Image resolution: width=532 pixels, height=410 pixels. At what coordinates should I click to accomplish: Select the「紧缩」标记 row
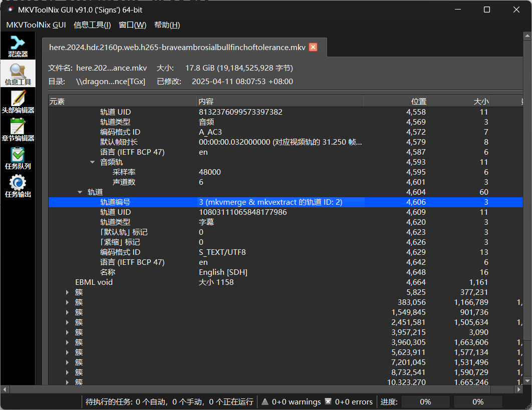286,242
